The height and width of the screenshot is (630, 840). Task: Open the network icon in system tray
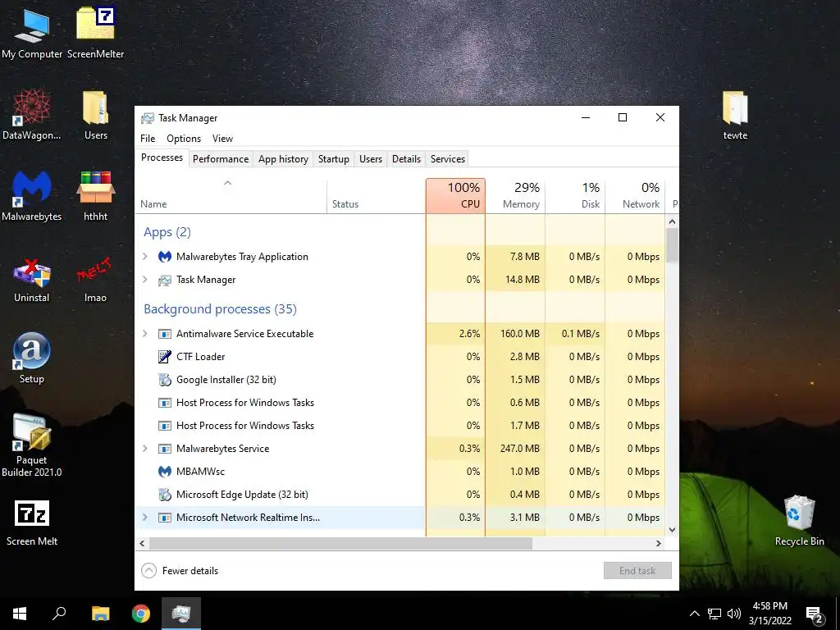coord(714,614)
